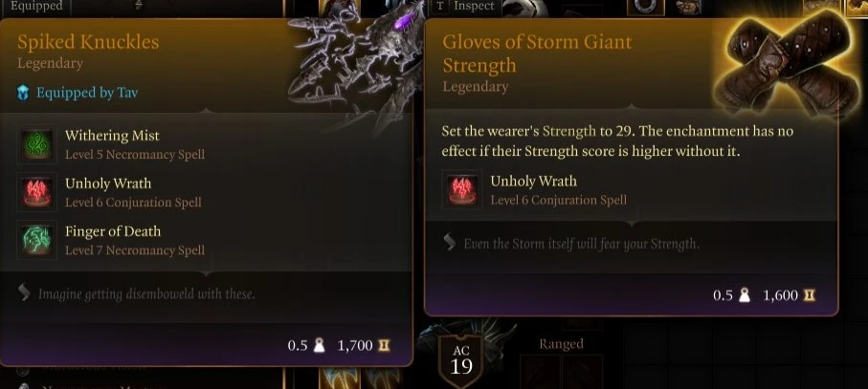Click the ring item slot at top

[x=645, y=7]
